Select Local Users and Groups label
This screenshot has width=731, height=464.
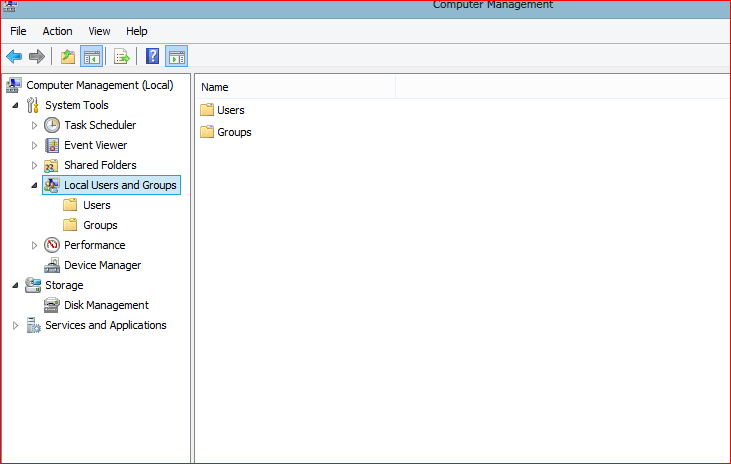[x=120, y=185]
